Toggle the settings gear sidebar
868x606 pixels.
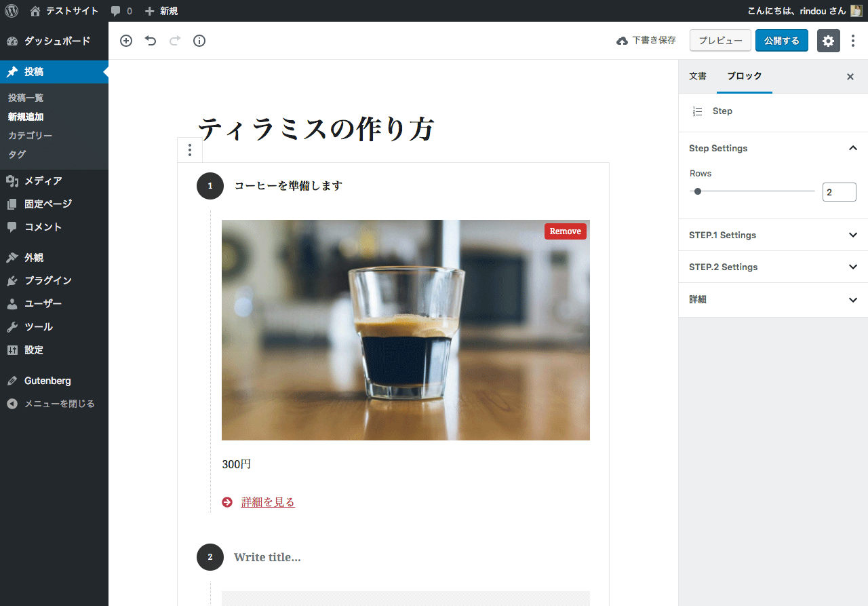point(828,41)
